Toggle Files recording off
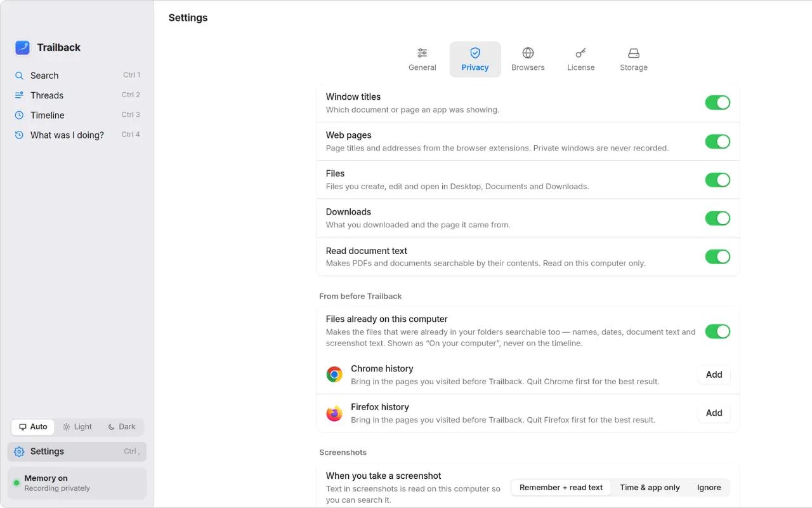 point(717,180)
